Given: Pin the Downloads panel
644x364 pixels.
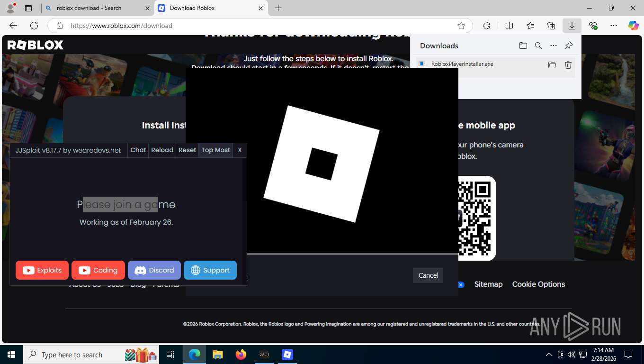Looking at the screenshot, I should (x=569, y=45).
